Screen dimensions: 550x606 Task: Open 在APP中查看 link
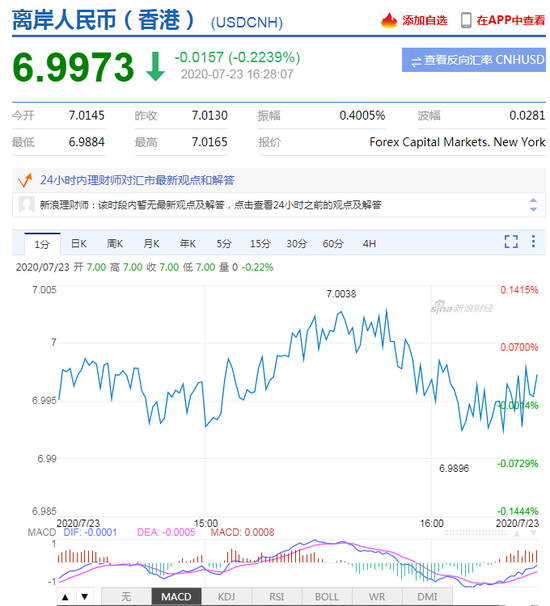click(x=511, y=20)
